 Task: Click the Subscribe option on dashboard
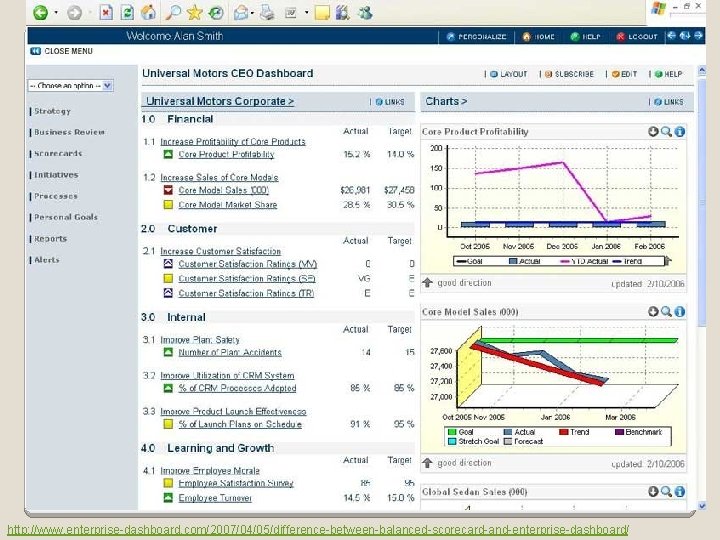point(569,74)
